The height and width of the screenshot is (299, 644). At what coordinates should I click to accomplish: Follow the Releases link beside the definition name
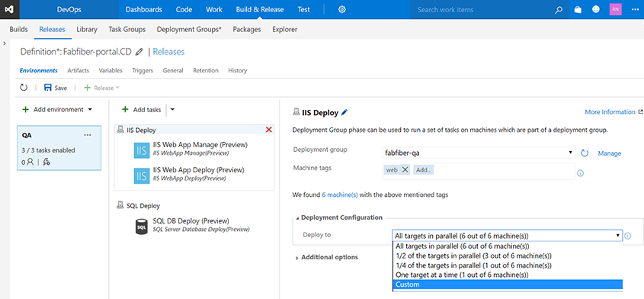pos(168,51)
